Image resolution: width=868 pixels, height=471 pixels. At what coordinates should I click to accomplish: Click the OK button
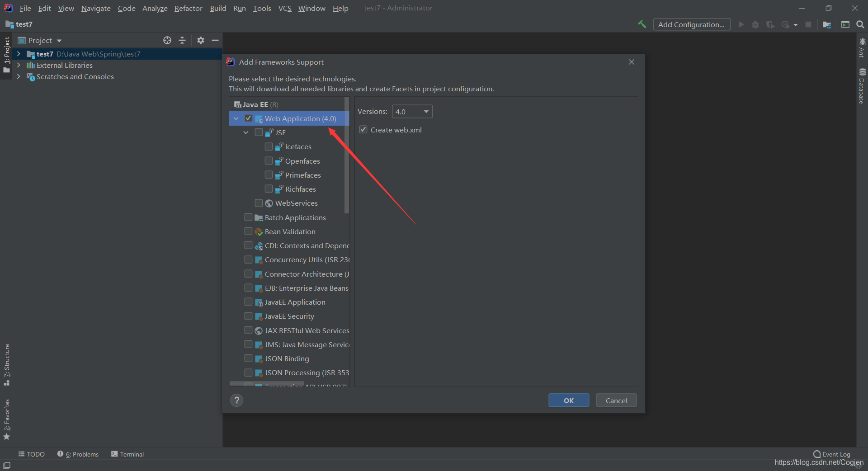coord(569,400)
